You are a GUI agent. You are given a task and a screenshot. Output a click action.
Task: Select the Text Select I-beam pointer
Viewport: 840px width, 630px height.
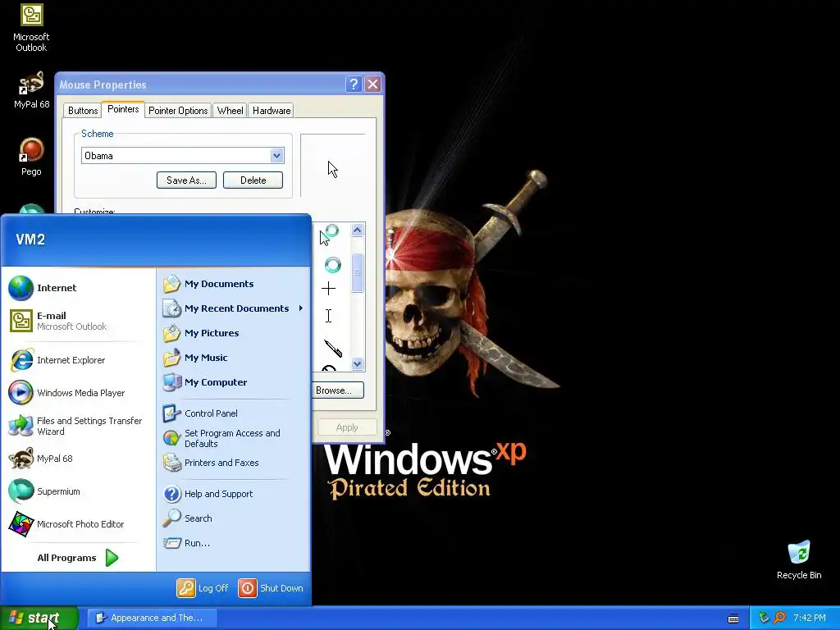(x=328, y=316)
